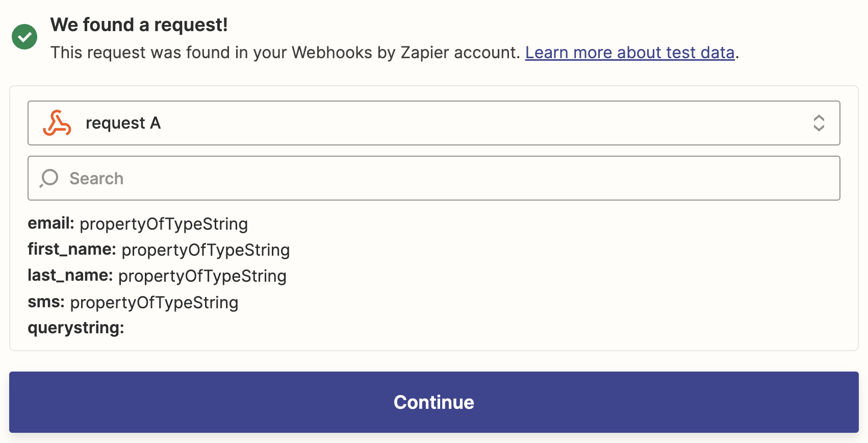Select the last_name field row

(157, 276)
